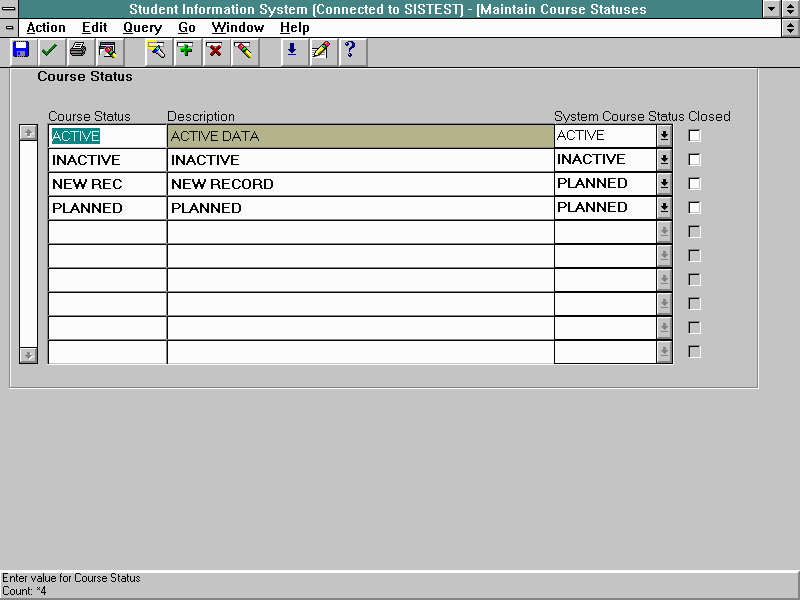800x600 pixels.
Task: Enable Closed checkbox for NEW REC row
Action: pyautogui.click(x=695, y=184)
